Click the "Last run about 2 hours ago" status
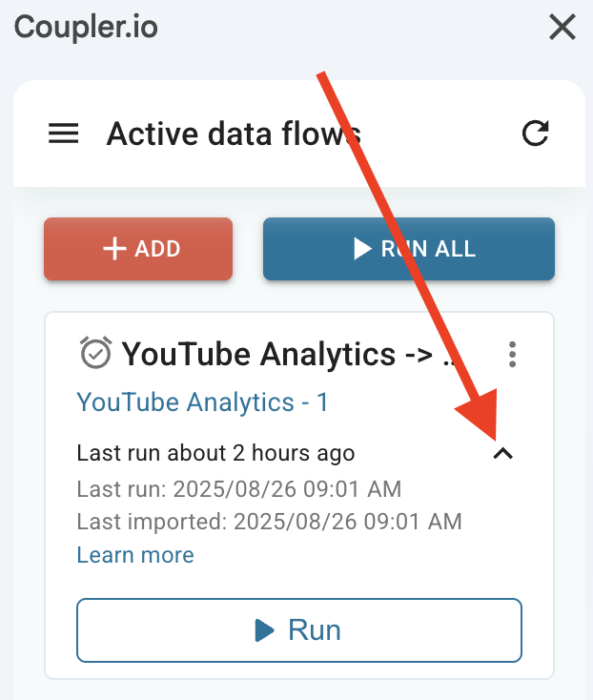This screenshot has height=700, width=593. click(215, 453)
